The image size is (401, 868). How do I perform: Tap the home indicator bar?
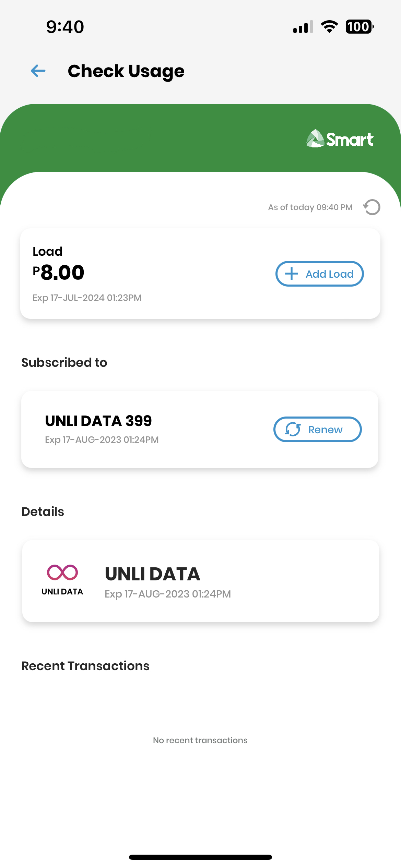click(200, 857)
